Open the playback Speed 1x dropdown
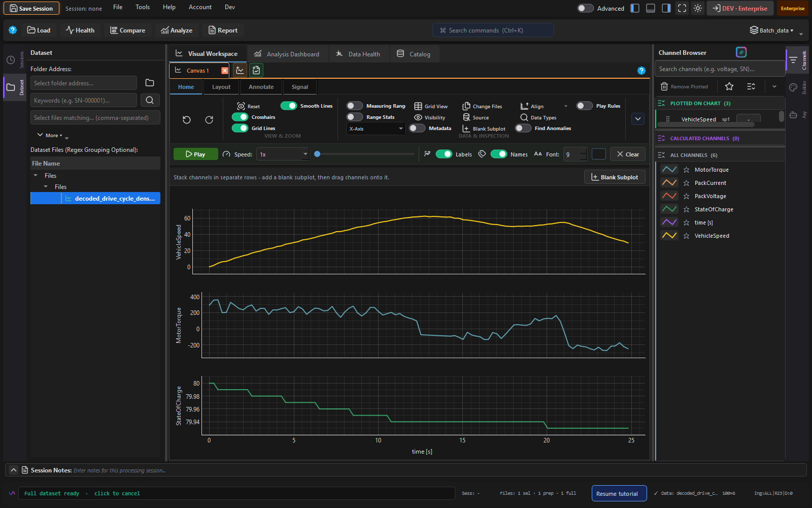 pos(283,154)
